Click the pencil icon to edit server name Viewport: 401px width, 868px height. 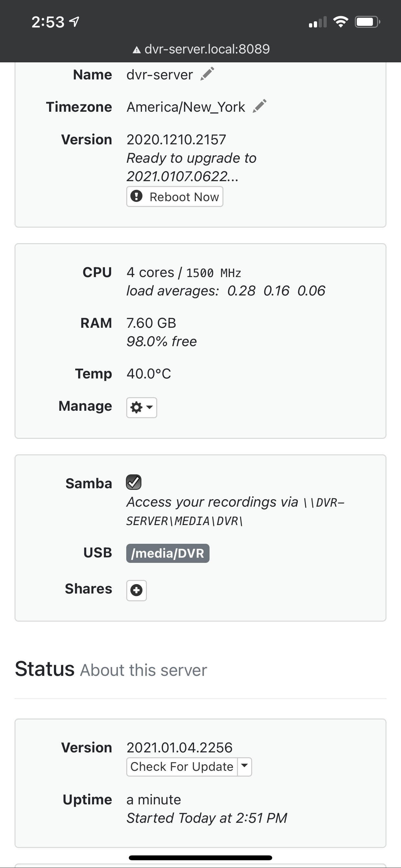207,74
